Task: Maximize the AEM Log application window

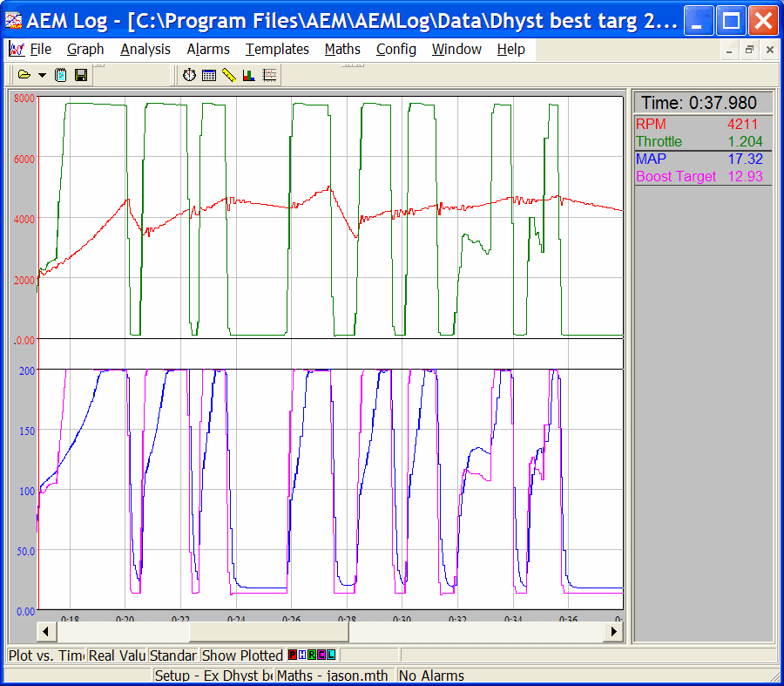Action: coord(731,20)
